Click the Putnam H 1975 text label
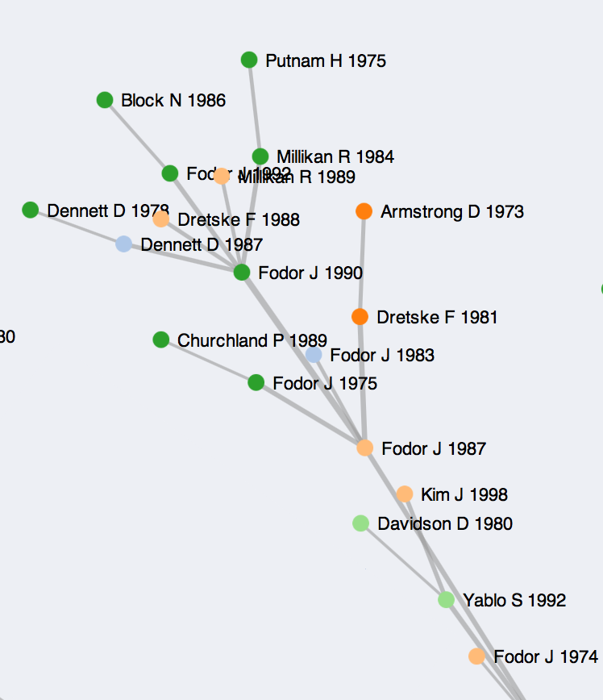Image resolution: width=603 pixels, height=700 pixels. click(326, 60)
